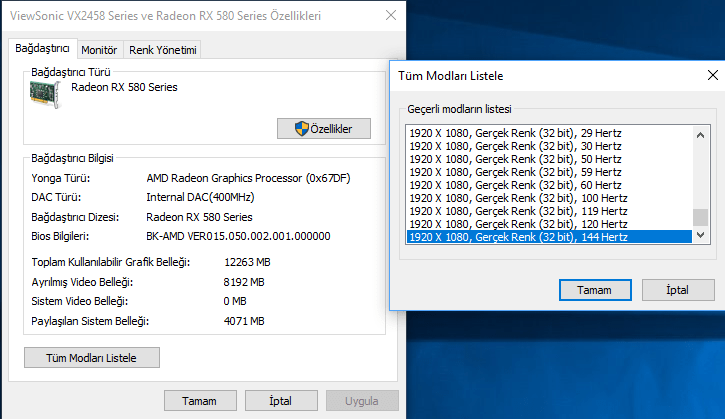The width and height of the screenshot is (725, 419).
Task: Switch to the Bağdaştırıcı tab
Action: pos(42,49)
